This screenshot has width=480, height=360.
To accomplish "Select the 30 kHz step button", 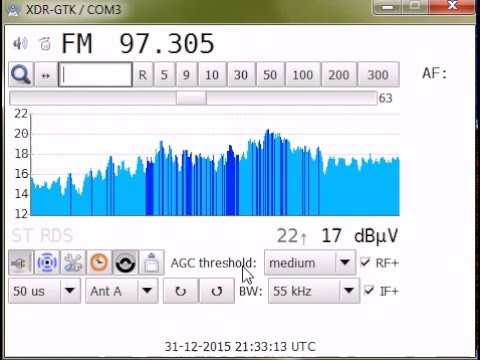I will click(241, 75).
